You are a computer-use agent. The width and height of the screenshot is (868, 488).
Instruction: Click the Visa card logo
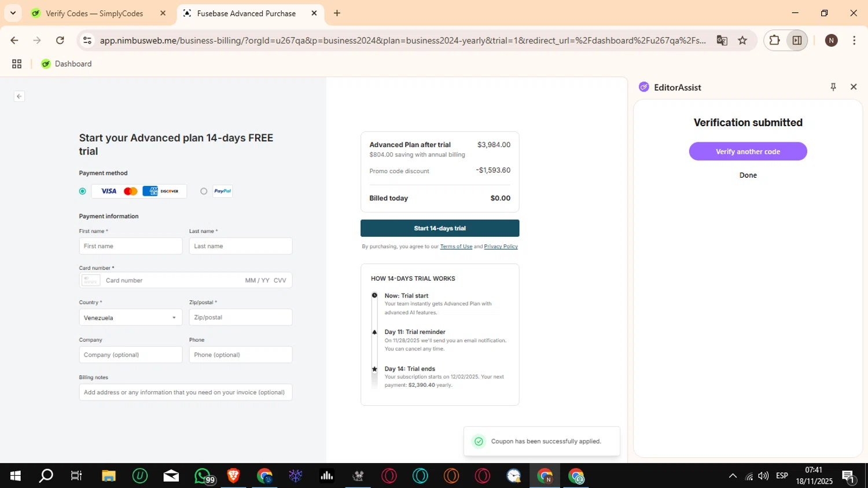tap(109, 191)
